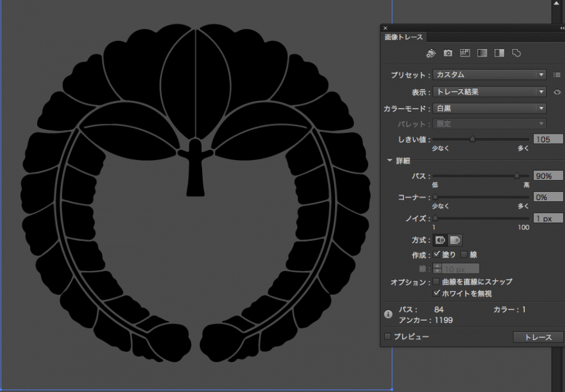565x392 pixels.
Task: Apply the Black and White preset icon
Action: click(500, 53)
